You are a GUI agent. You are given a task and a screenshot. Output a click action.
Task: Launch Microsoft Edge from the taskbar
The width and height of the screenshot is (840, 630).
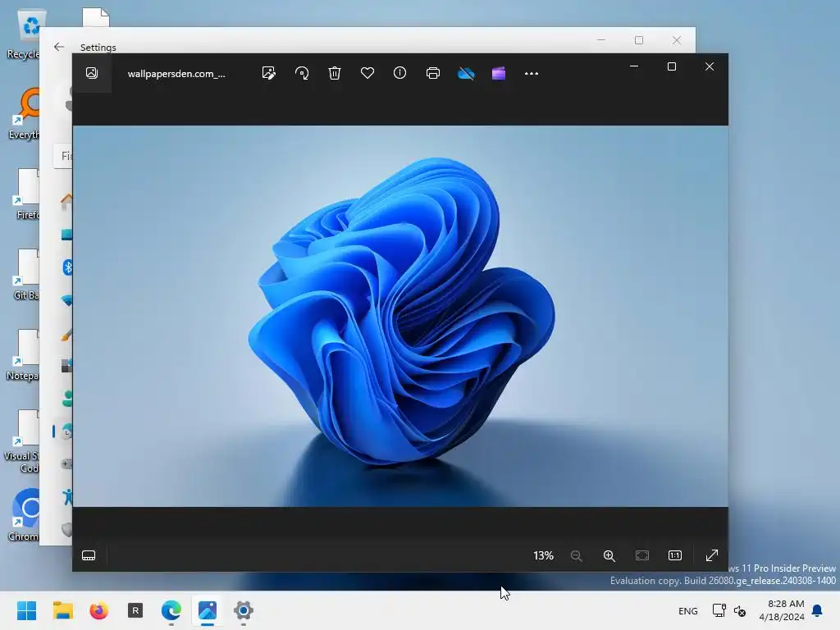point(171,610)
